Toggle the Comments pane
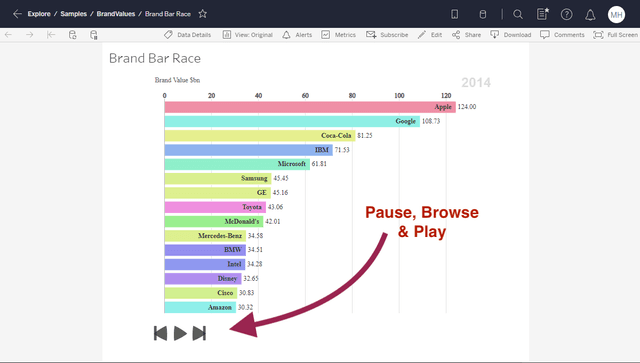The height and width of the screenshot is (363, 640). pos(562,35)
